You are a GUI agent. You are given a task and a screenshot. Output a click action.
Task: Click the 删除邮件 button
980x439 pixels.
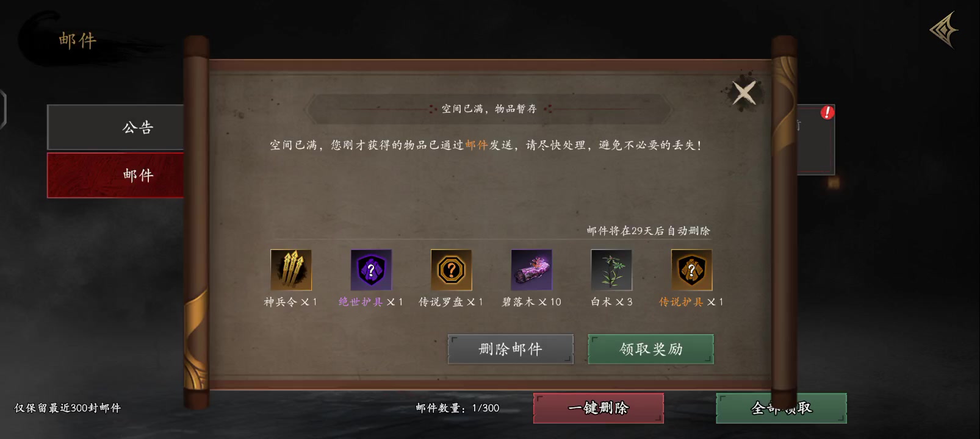511,349
